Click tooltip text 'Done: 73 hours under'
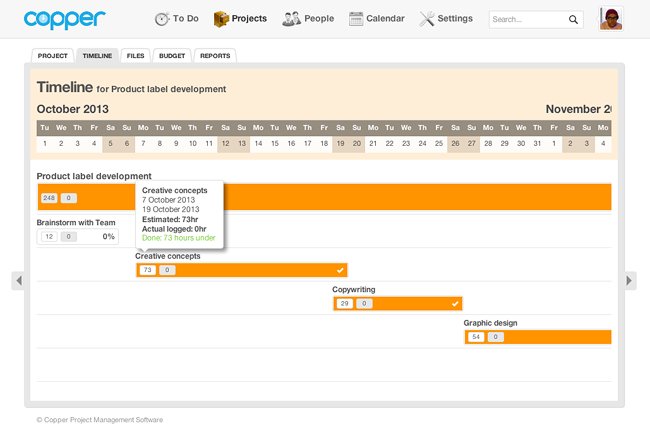This screenshot has width=650, height=438. click(179, 238)
